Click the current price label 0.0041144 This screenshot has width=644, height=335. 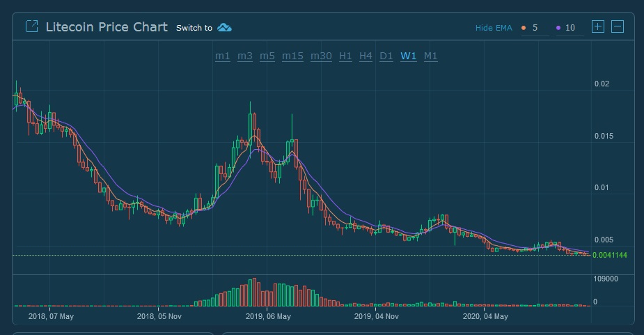(x=609, y=256)
